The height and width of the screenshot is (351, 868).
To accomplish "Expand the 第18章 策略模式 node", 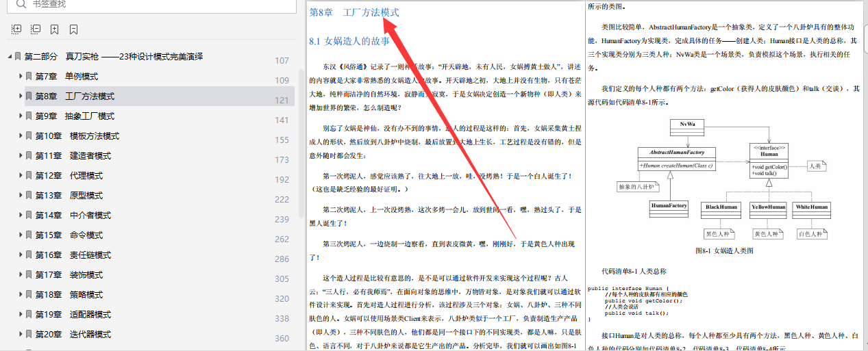I will pyautogui.click(x=21, y=295).
